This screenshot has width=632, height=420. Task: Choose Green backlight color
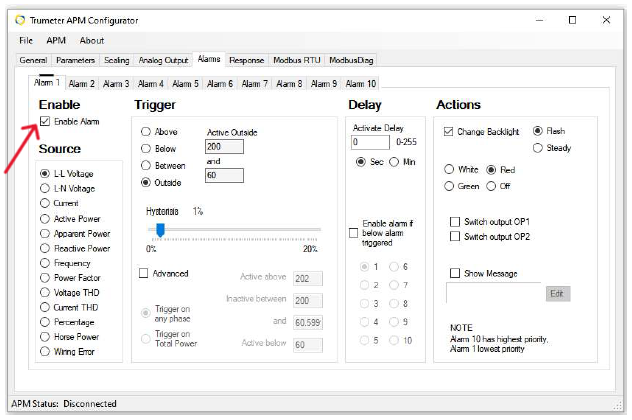449,186
